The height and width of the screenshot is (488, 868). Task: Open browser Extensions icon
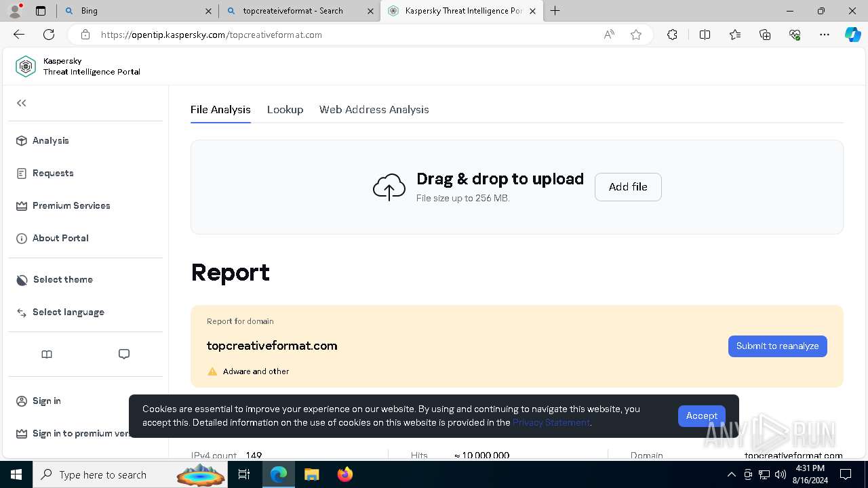(x=672, y=35)
